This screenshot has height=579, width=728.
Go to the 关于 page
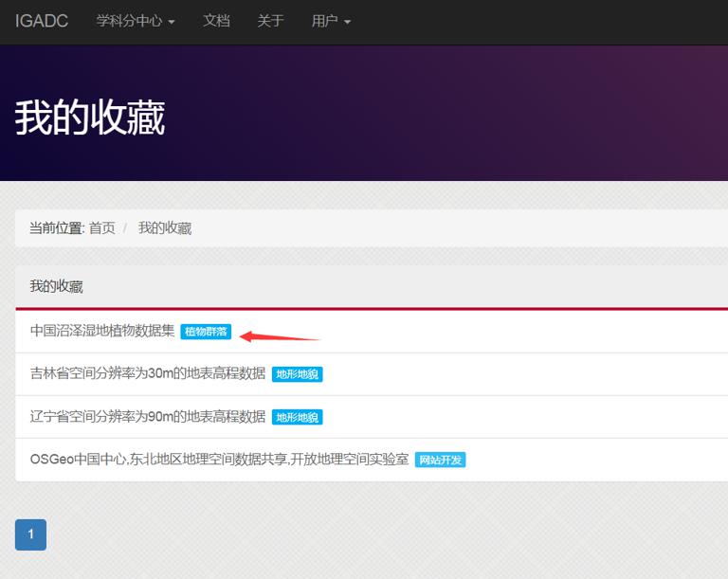pos(270,21)
